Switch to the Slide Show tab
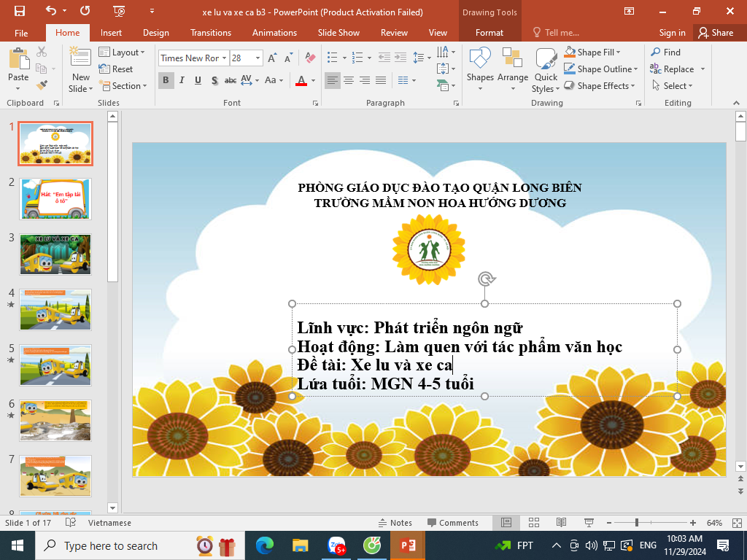This screenshot has height=560, width=747. (338, 33)
